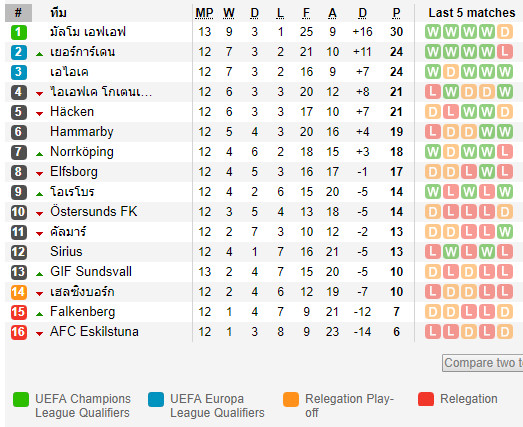Screen dimensions: 523x427
Task: Open the AFC Eskilstuna team link
Action: point(94,332)
